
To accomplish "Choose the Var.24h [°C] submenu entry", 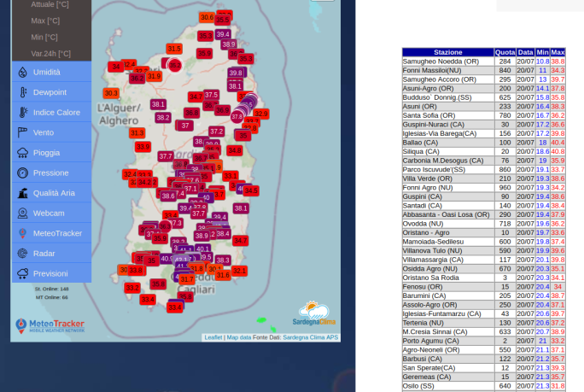I will [x=51, y=54].
